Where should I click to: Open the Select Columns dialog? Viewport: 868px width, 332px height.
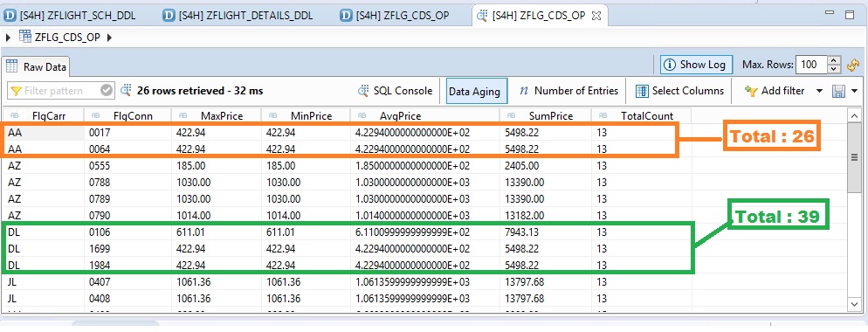coord(679,91)
